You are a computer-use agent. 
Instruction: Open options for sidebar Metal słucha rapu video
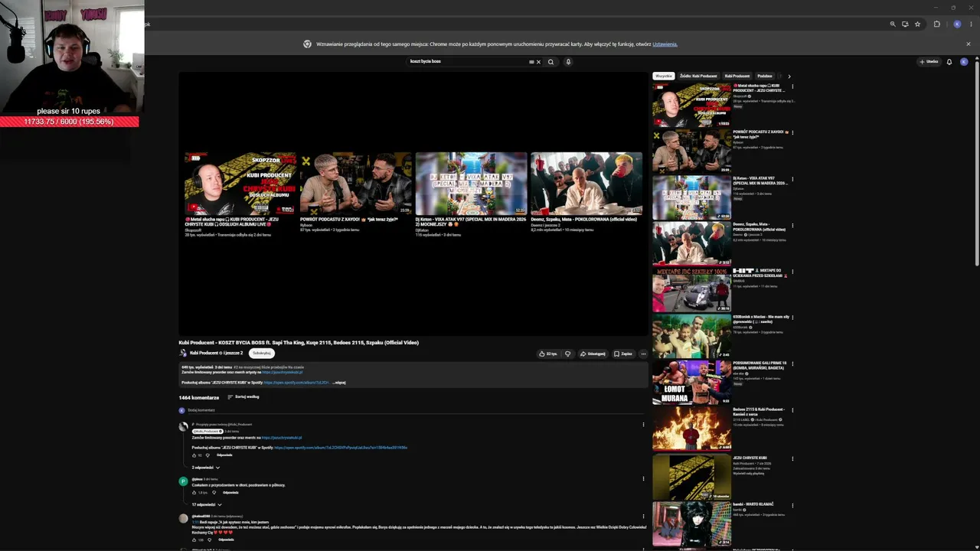pos(792,86)
